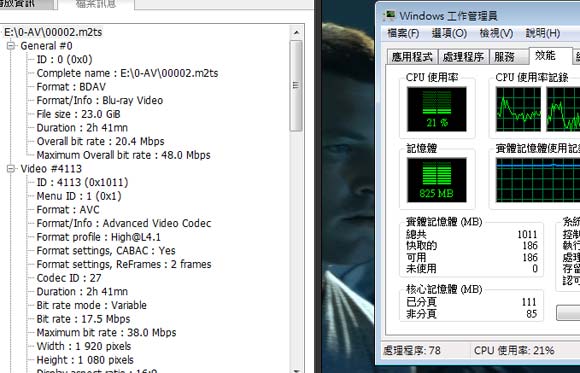Select the 'ID : 0 (0x0)' row
The image size is (580, 373).
coord(64,60)
